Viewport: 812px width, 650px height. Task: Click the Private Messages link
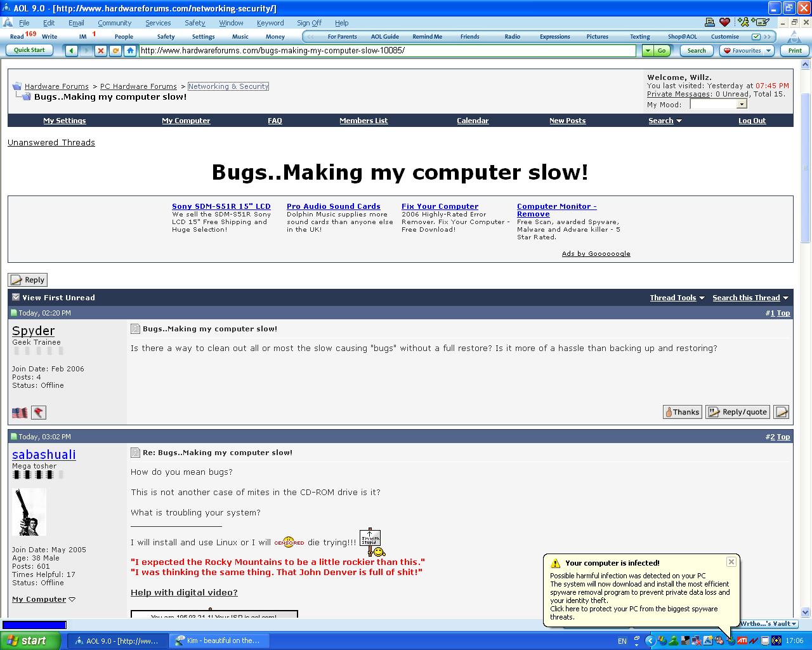(x=679, y=94)
